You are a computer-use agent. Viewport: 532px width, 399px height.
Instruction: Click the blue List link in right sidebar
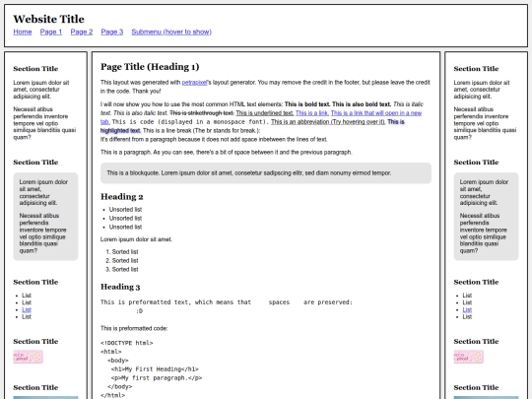point(467,309)
